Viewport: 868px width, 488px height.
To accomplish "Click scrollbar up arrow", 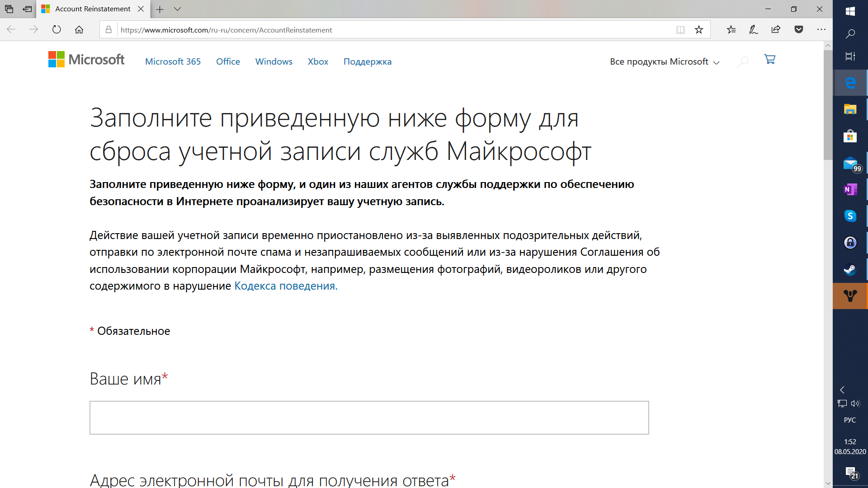I will [x=828, y=46].
